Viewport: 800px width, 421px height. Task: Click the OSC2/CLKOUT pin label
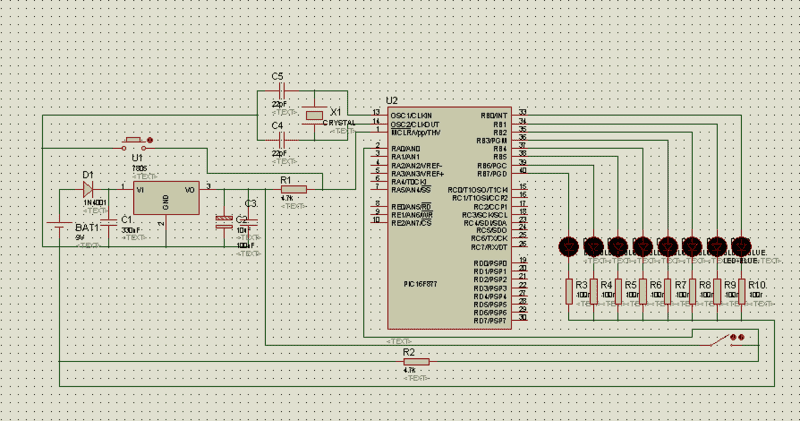[x=415, y=125]
